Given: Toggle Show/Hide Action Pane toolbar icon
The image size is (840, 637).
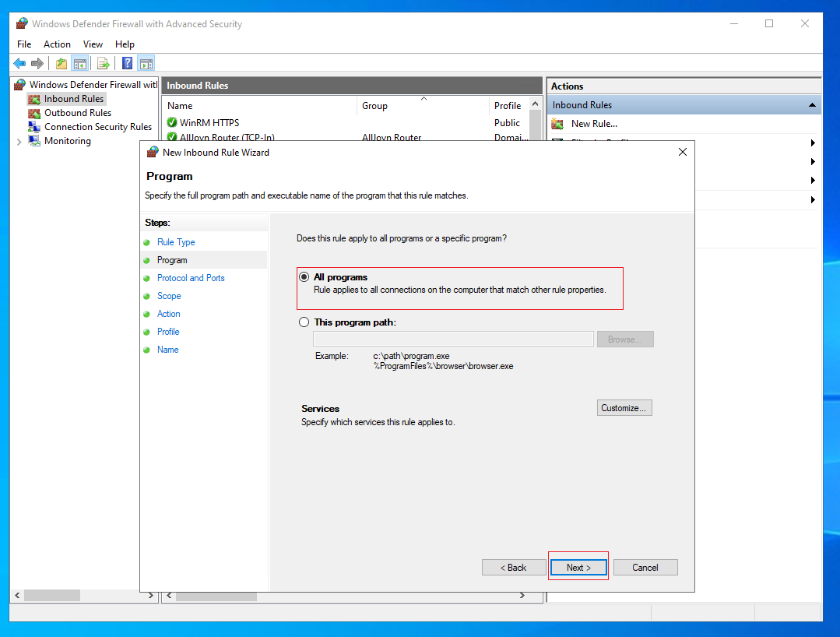Looking at the screenshot, I should pos(146,64).
